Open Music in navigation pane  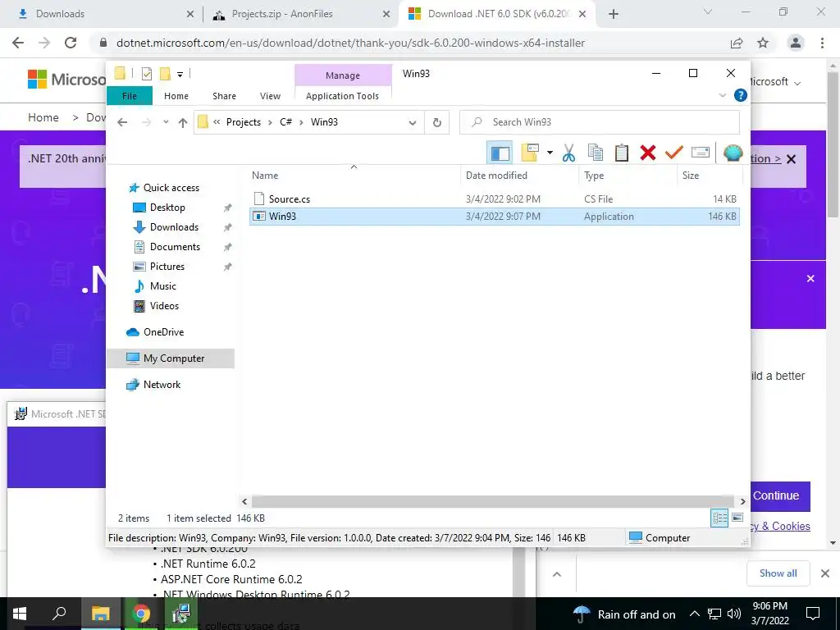point(163,286)
